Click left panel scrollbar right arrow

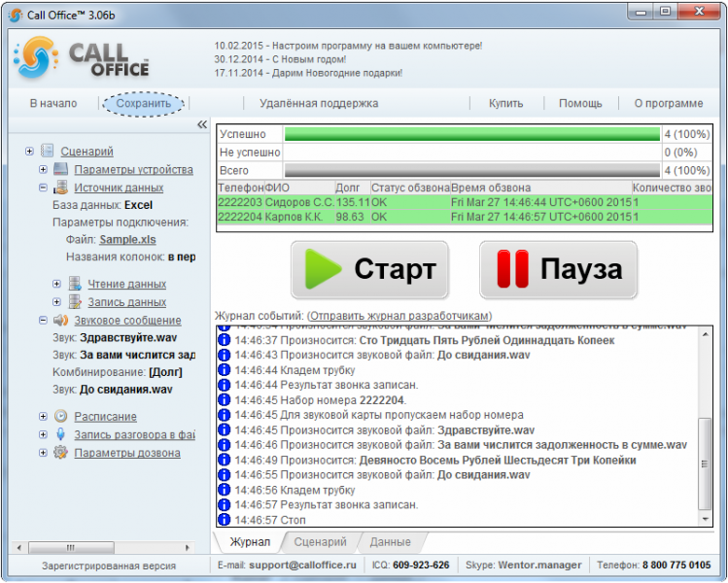[188, 547]
